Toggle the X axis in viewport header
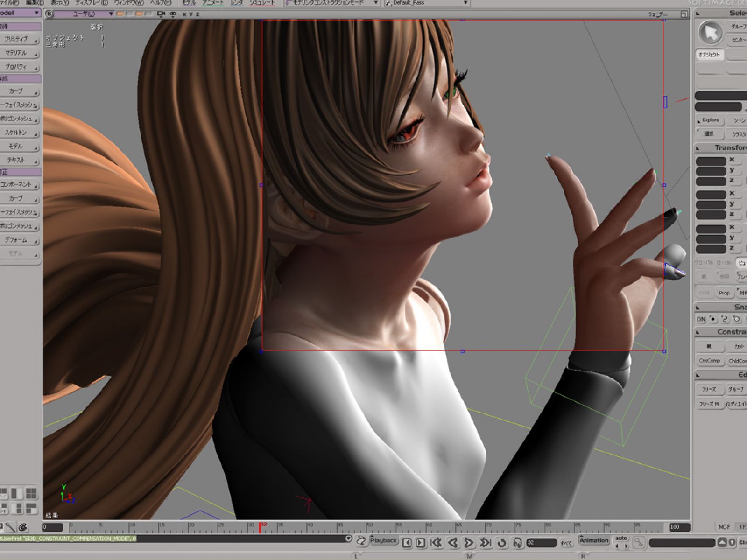Viewport: 747px width, 560px height. pos(184,14)
